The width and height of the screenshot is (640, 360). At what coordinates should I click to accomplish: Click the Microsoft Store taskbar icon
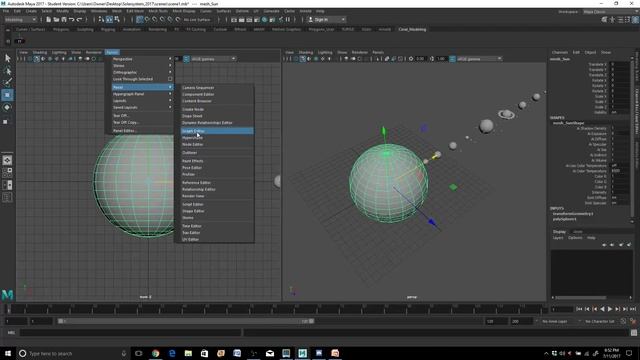click(204, 353)
